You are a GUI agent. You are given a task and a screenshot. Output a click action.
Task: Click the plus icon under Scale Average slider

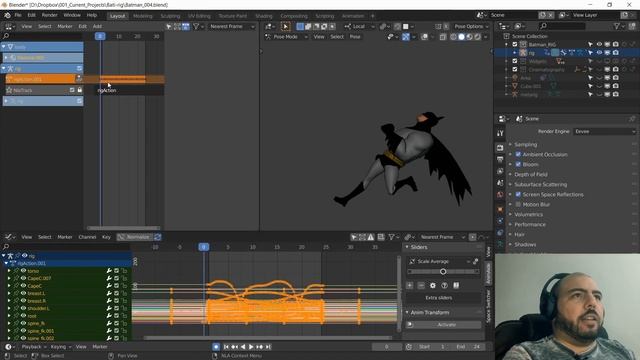410,285
